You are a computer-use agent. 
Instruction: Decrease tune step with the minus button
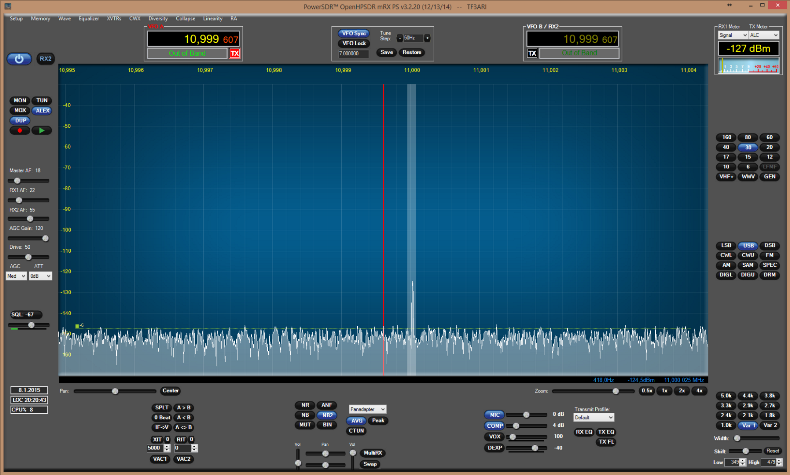click(400, 38)
